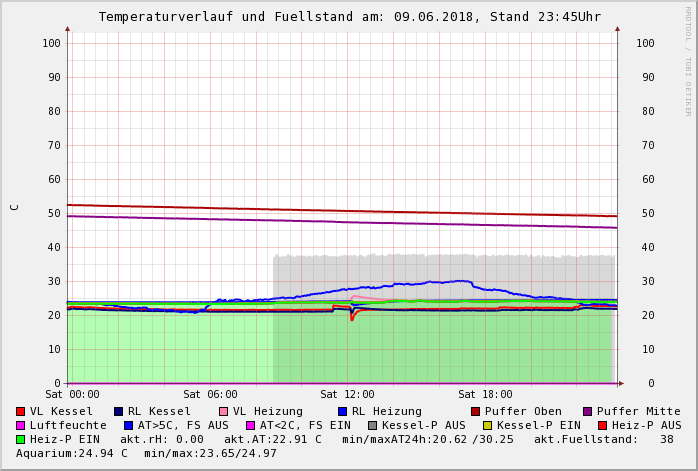This screenshot has height=471, width=698.
Task: Select the green Heiz-P EIN swatch
Action: tap(20, 439)
